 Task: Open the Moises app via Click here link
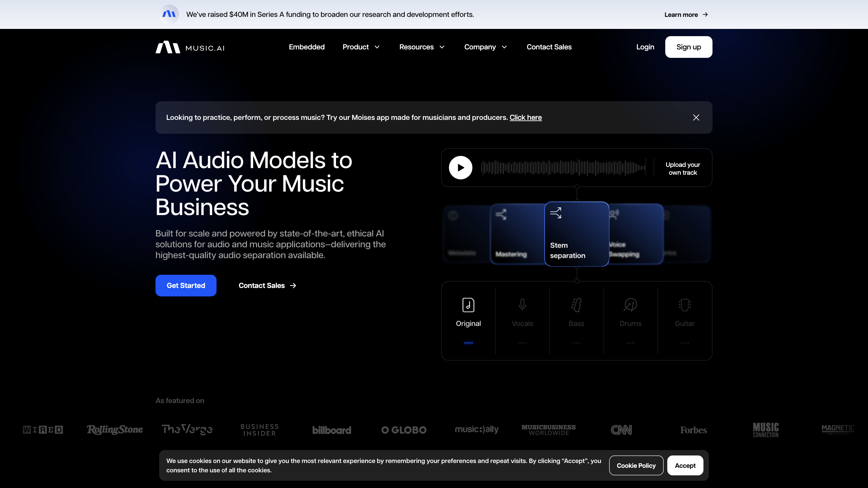525,117
